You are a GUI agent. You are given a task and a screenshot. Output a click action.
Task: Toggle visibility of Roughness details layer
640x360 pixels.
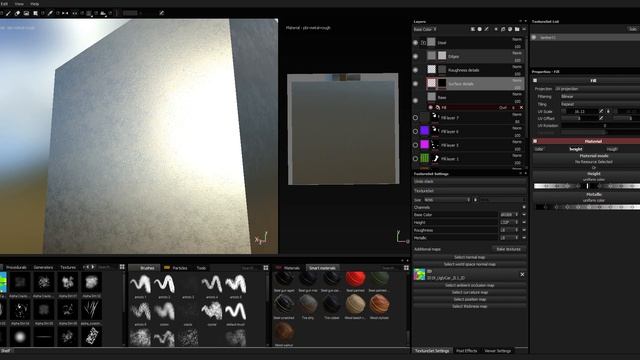pos(416,70)
